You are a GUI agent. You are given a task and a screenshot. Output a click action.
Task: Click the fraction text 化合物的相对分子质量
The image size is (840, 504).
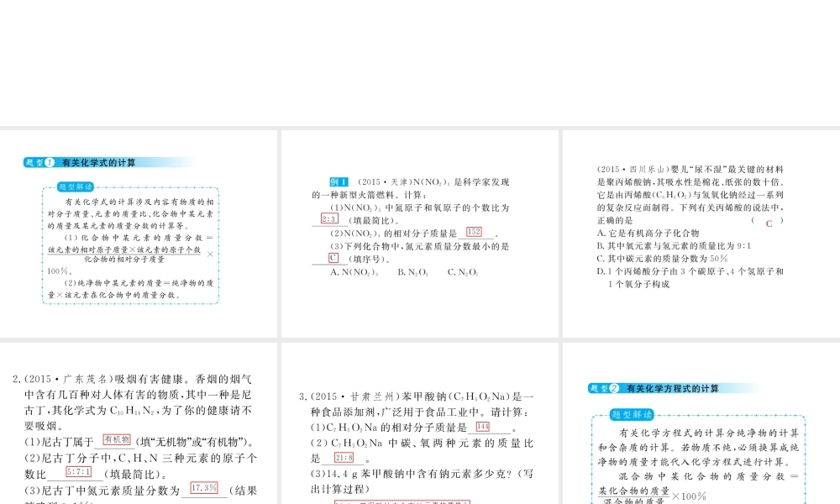tap(124, 260)
